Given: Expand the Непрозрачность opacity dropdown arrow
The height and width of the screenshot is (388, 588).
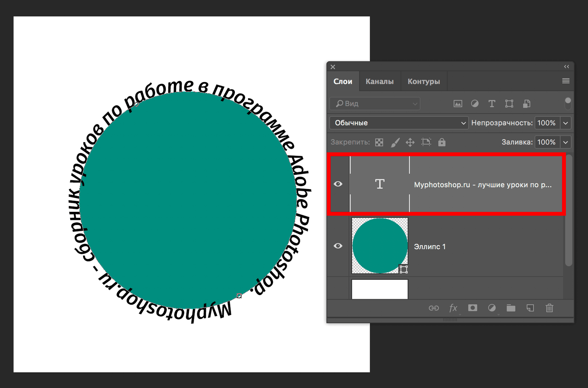Looking at the screenshot, I should tap(566, 123).
